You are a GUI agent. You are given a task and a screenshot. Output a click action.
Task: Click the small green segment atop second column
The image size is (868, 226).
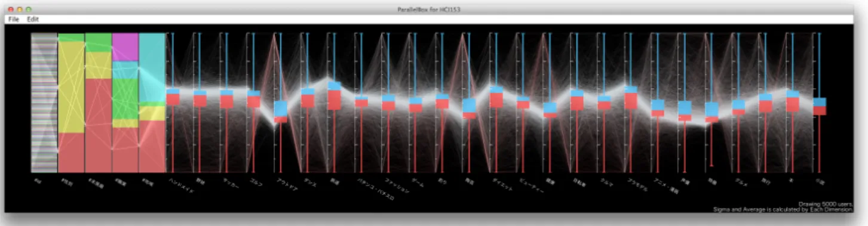(71, 38)
